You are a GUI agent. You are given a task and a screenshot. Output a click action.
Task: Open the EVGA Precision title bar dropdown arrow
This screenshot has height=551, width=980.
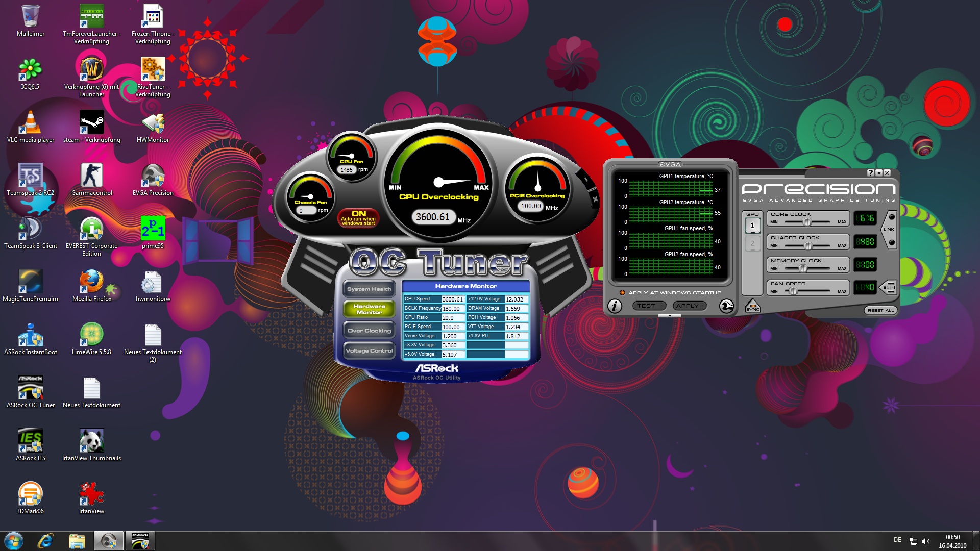click(879, 173)
